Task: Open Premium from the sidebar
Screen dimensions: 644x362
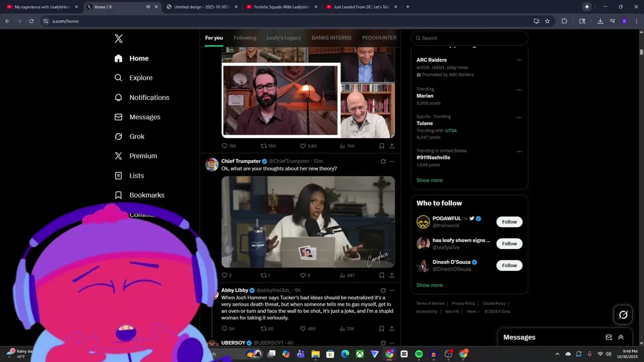Action: (136, 156)
